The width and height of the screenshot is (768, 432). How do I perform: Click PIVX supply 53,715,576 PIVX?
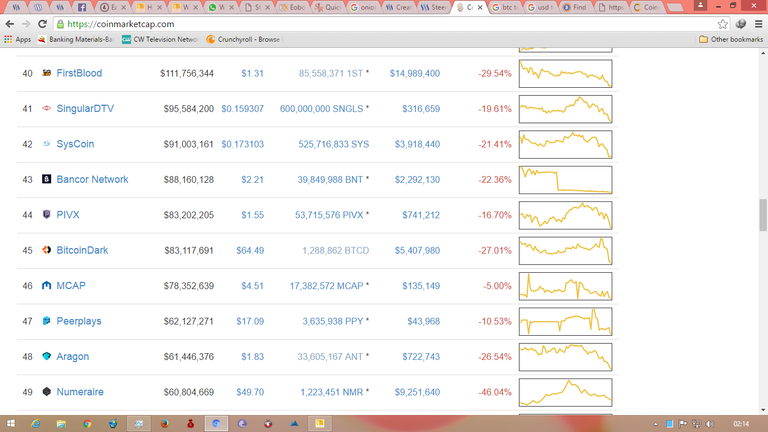(329, 215)
